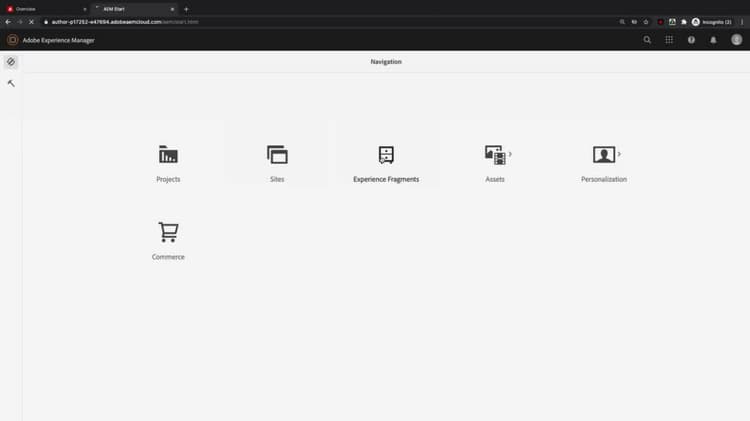Switch to the Overview browser tab
This screenshot has width=750, height=421.
tap(45, 9)
